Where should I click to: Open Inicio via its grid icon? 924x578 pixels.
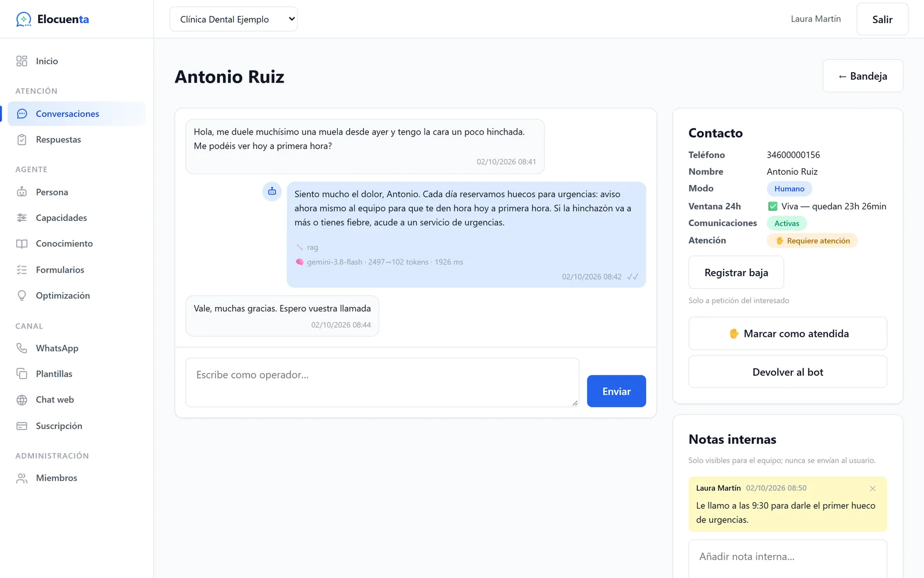(x=22, y=61)
